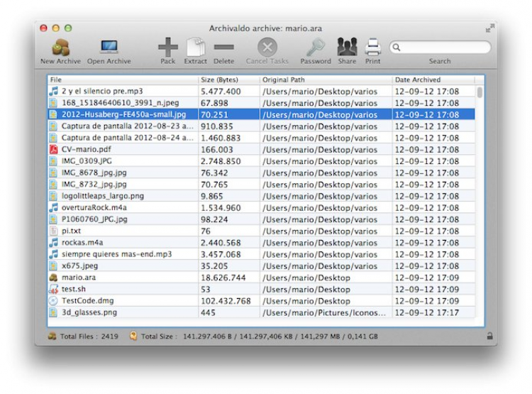This screenshot has width=532, height=394.
Task: Sort by Size (Bytes) column header
Action: pos(228,80)
